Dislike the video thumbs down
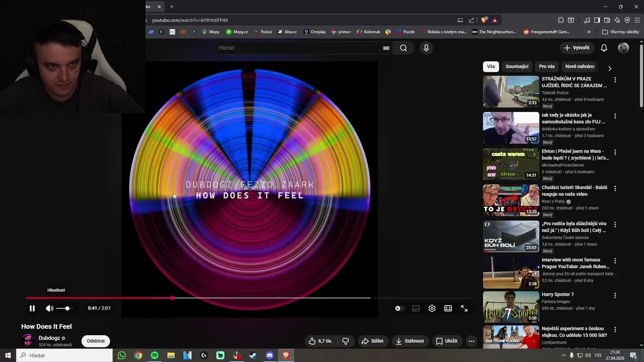Screen dimensions: 644x362 [346, 341]
